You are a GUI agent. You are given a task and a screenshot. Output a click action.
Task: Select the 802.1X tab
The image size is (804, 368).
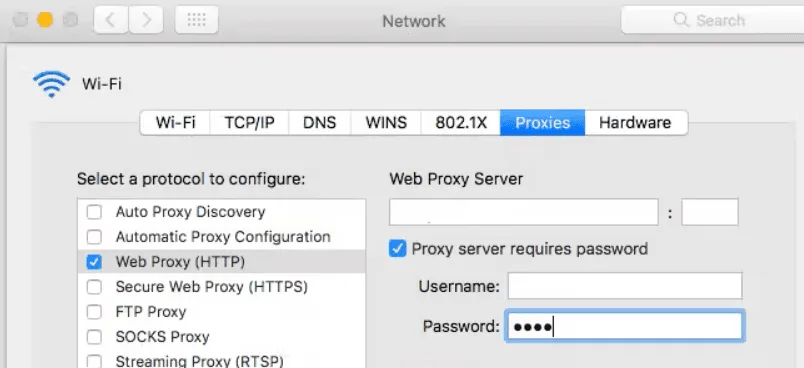[461, 122]
